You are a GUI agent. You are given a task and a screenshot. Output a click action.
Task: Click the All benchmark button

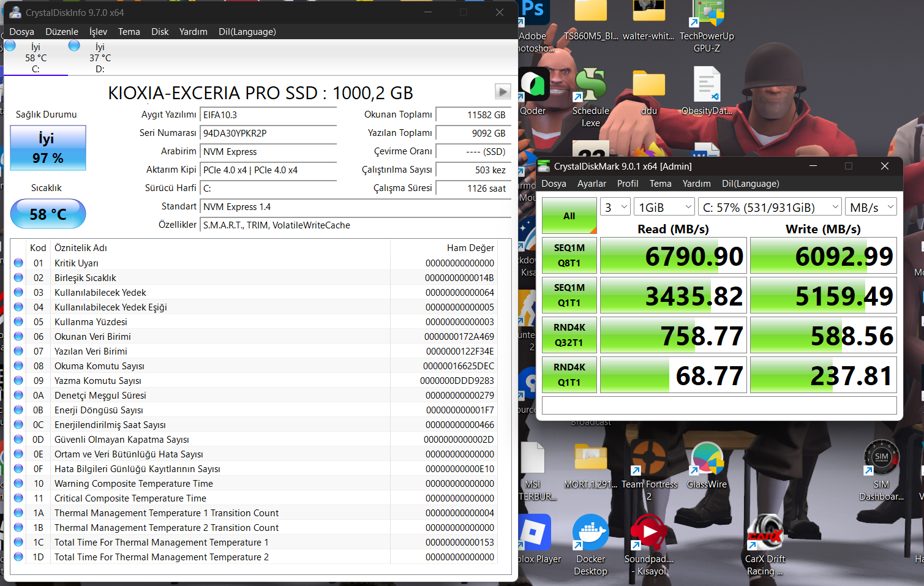tap(569, 216)
